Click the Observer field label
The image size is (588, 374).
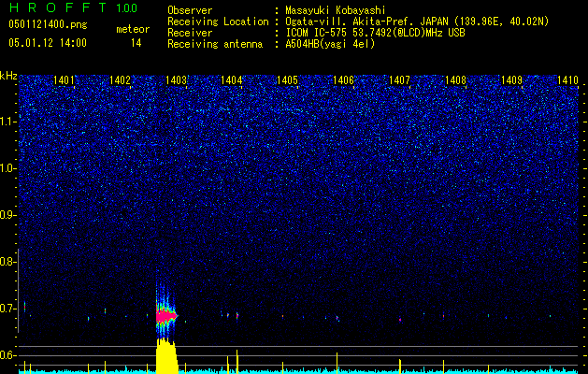point(190,10)
